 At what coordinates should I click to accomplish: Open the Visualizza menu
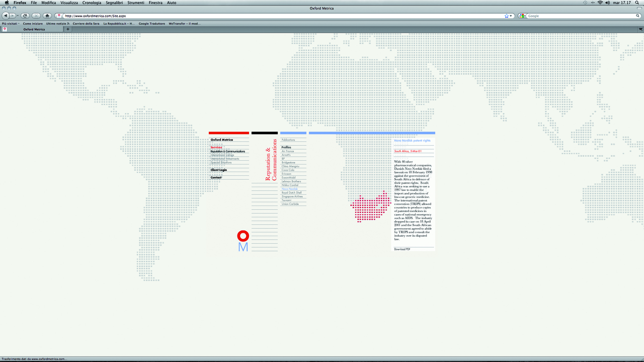tap(69, 3)
